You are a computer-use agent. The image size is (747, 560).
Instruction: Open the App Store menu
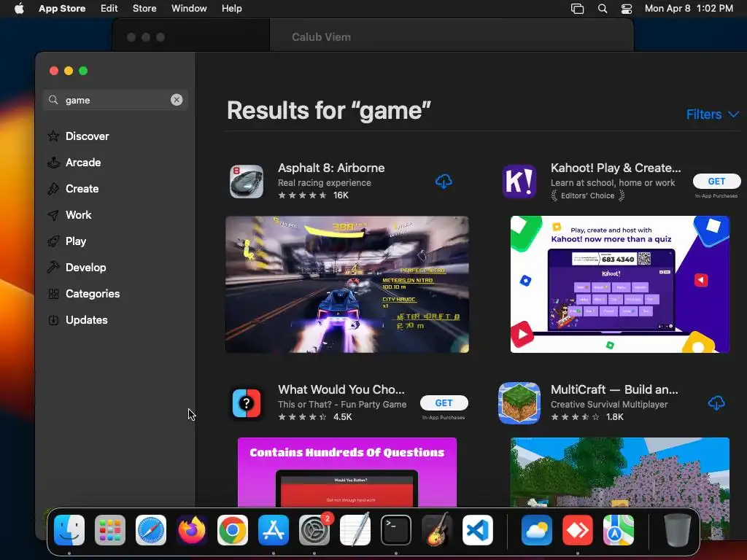click(x=62, y=9)
